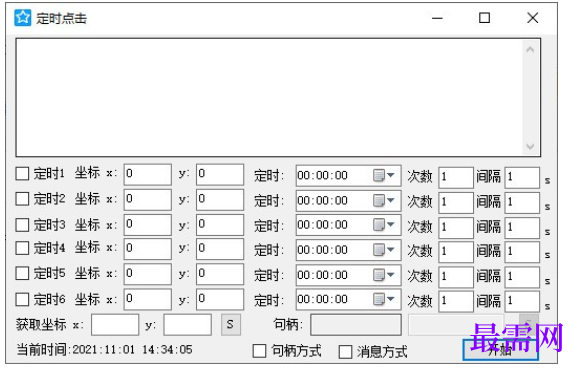582x369 pixels.
Task: Tick the 消息方式 checkbox
Action: [346, 352]
